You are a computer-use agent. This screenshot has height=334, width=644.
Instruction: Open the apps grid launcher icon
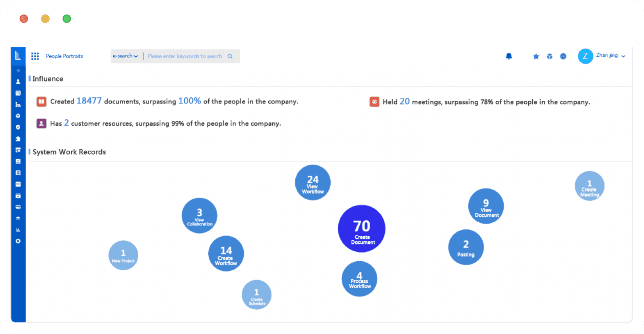click(35, 56)
